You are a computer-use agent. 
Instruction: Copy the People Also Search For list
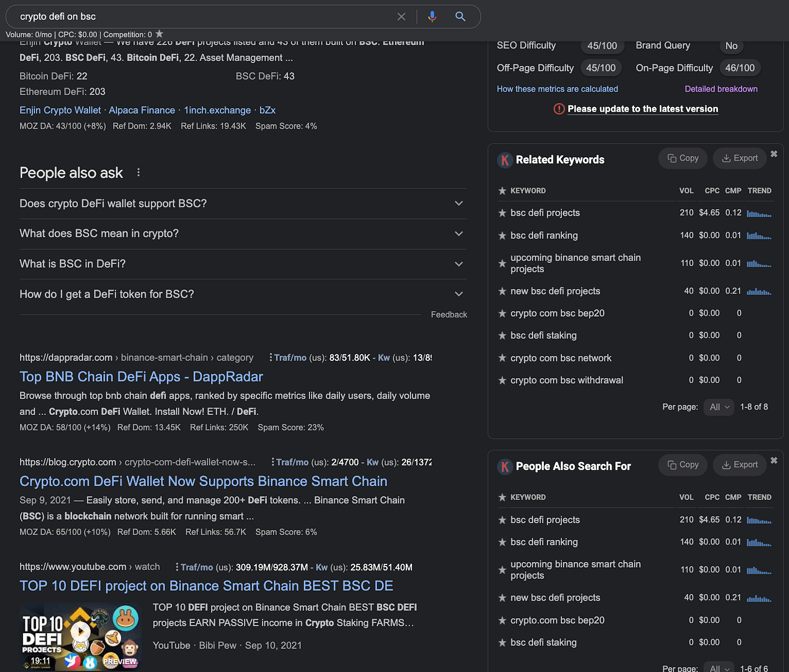click(x=683, y=465)
